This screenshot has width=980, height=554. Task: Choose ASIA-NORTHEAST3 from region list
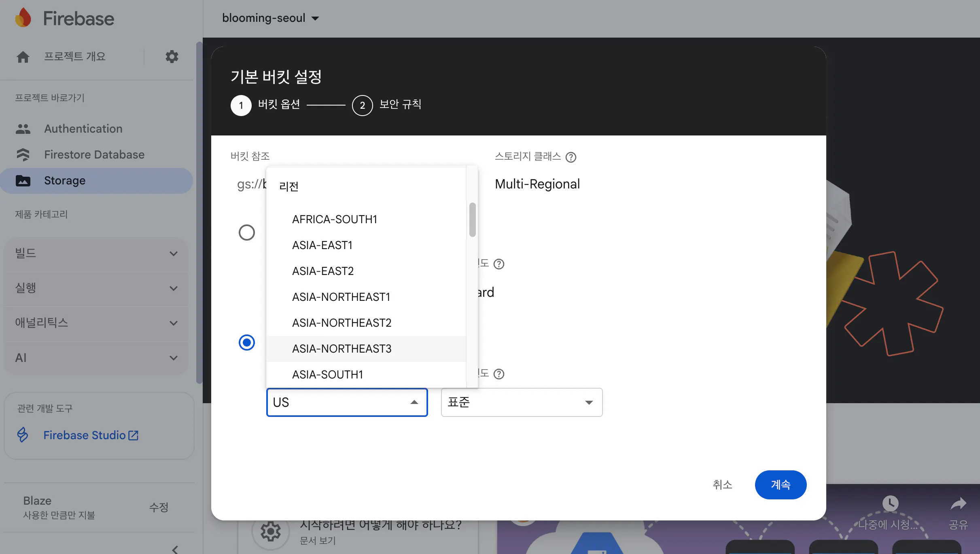tap(342, 349)
